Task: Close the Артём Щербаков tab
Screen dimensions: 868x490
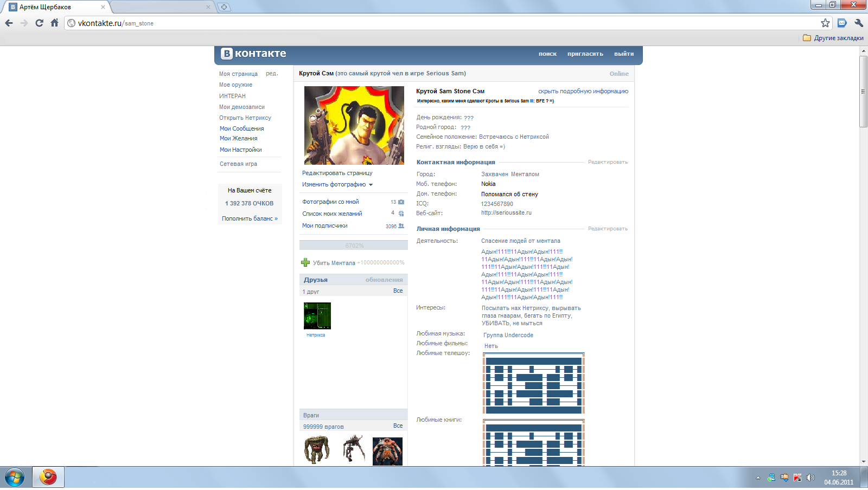Action: (103, 7)
